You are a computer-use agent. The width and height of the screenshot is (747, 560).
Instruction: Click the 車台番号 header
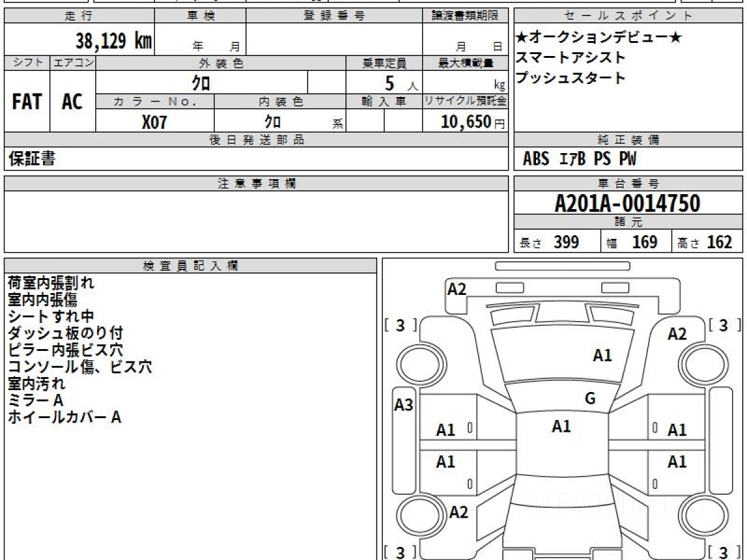[x=629, y=183]
